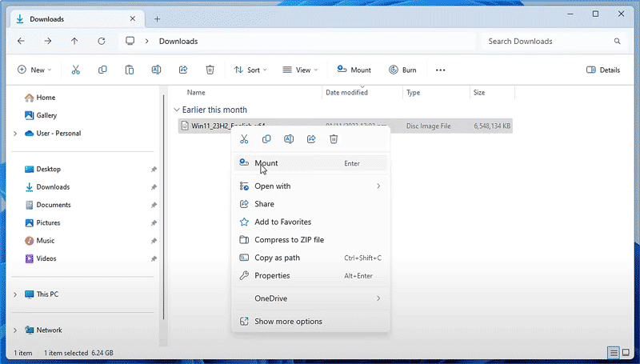This screenshot has height=364, width=640.
Task: Click Mount in the toolbar
Action: pyautogui.click(x=354, y=70)
